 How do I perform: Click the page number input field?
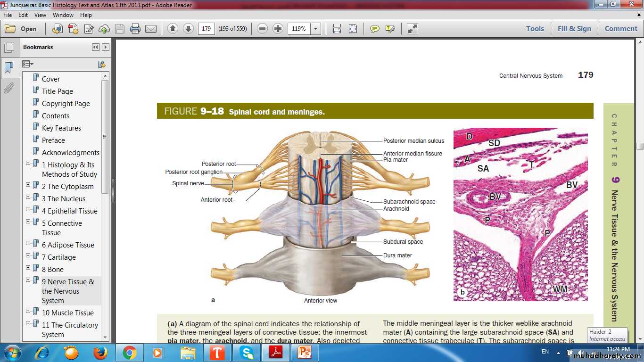pos(206,29)
